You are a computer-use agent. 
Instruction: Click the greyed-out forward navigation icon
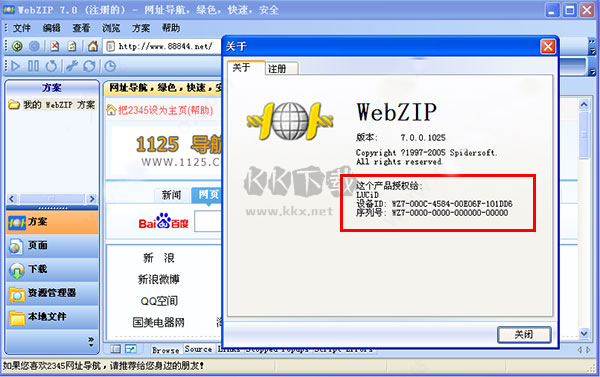(34, 46)
